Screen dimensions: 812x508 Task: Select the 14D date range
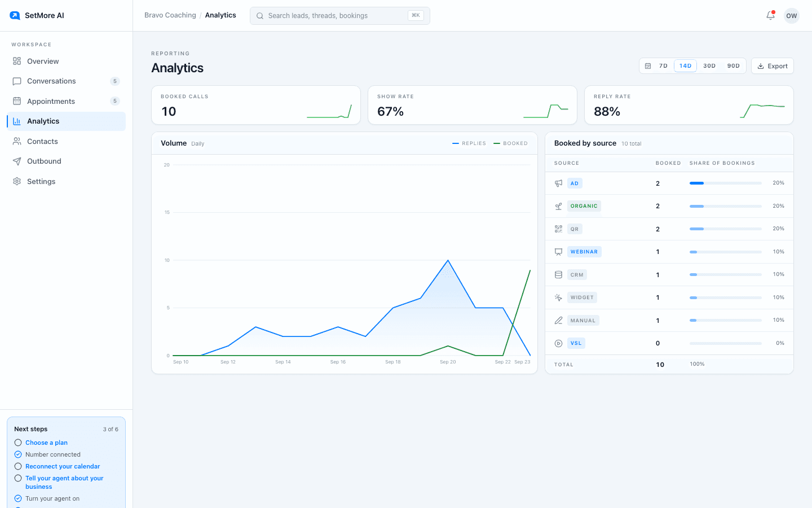pyautogui.click(x=685, y=66)
